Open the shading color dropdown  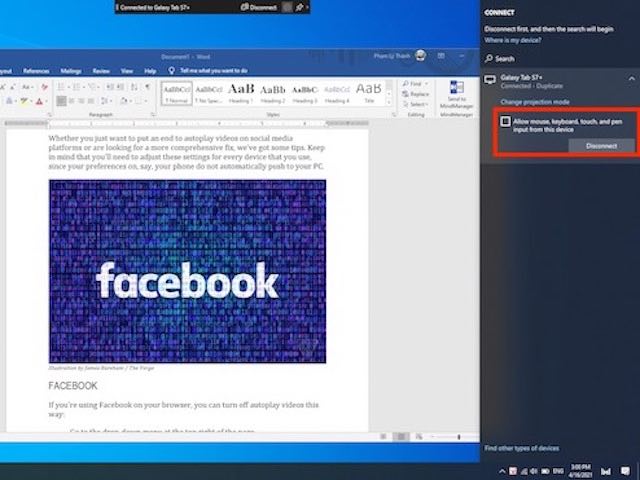(130, 101)
